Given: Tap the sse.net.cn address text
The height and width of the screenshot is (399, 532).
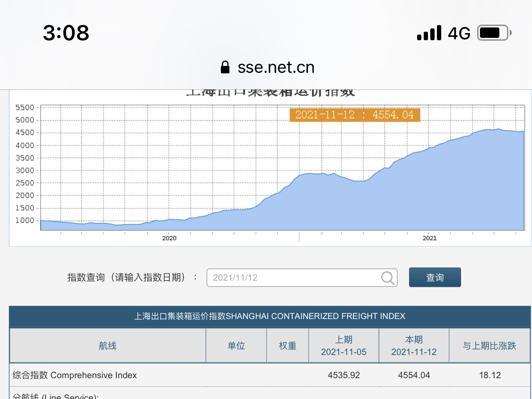Looking at the screenshot, I should coord(276,67).
